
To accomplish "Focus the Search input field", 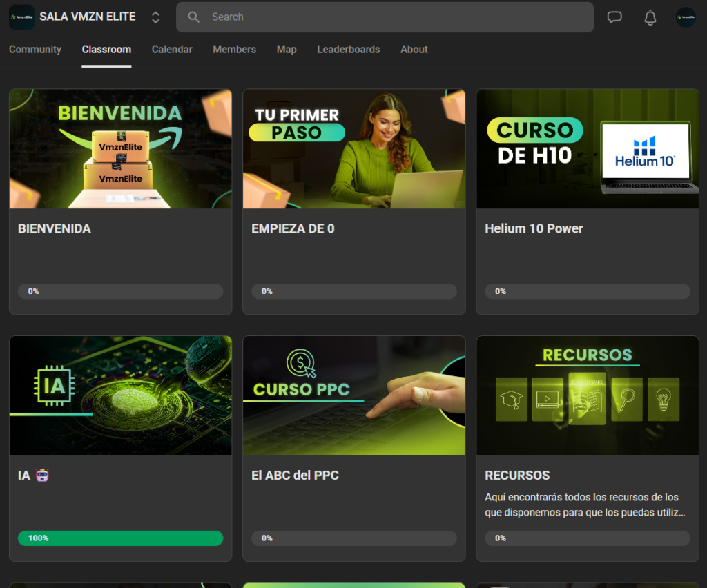I will click(385, 17).
